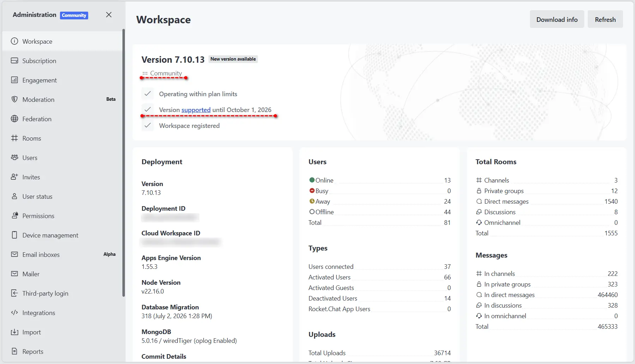Click the Import download icon
The width and height of the screenshot is (635, 364).
(x=14, y=332)
